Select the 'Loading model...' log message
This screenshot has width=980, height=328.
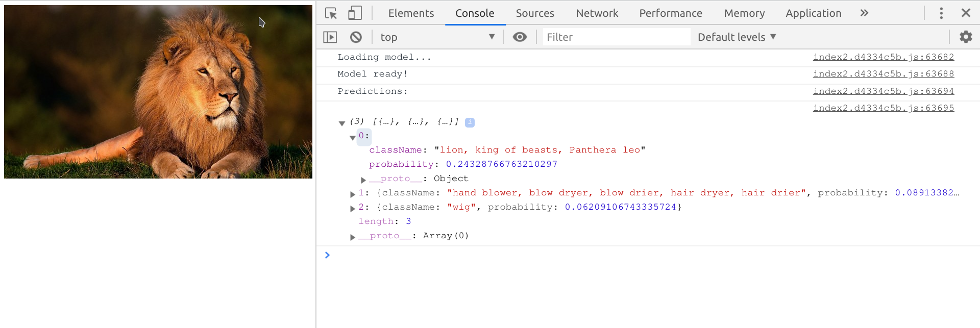384,57
